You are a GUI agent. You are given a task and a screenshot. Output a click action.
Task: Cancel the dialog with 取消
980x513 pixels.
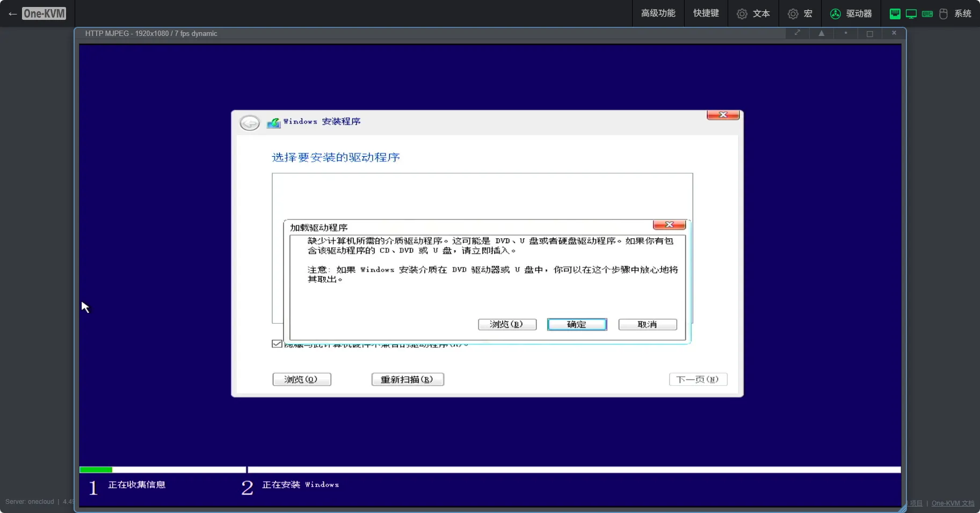(648, 324)
